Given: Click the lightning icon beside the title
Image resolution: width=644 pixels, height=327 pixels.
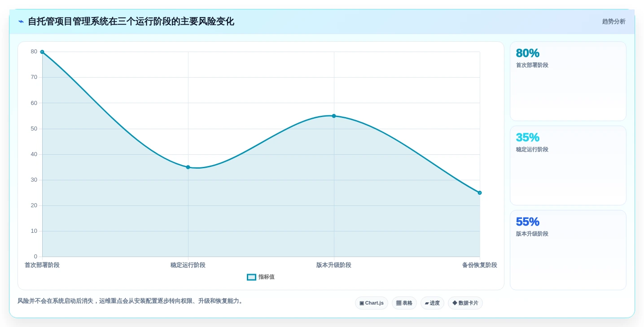Looking at the screenshot, I should (21, 22).
